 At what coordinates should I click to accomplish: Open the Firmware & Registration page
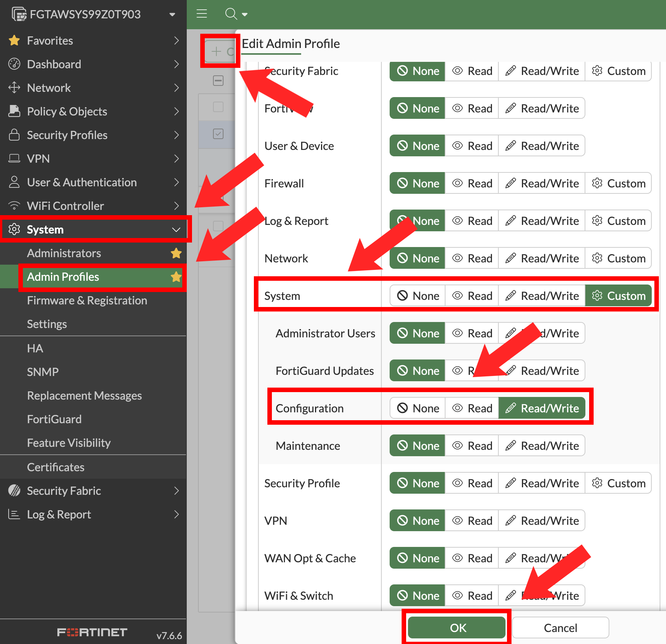coord(87,301)
